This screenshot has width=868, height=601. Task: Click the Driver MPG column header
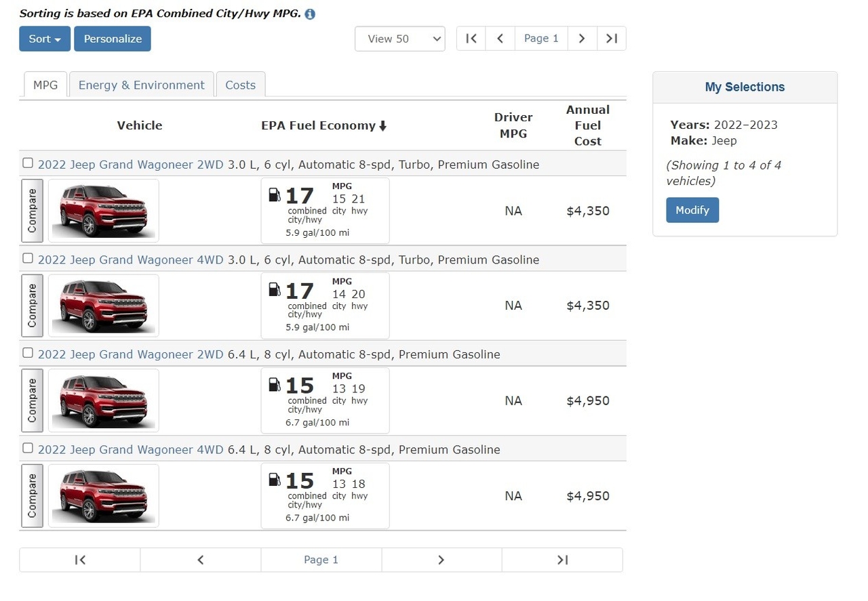click(x=513, y=126)
